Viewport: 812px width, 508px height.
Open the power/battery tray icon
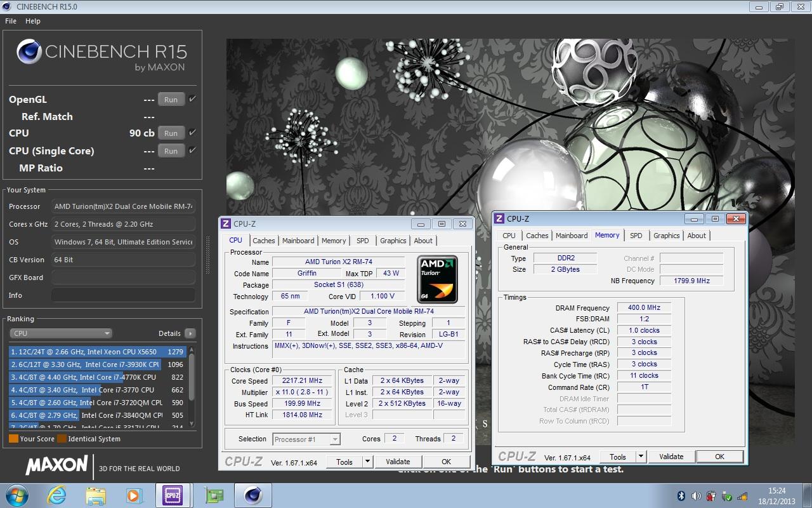click(712, 496)
